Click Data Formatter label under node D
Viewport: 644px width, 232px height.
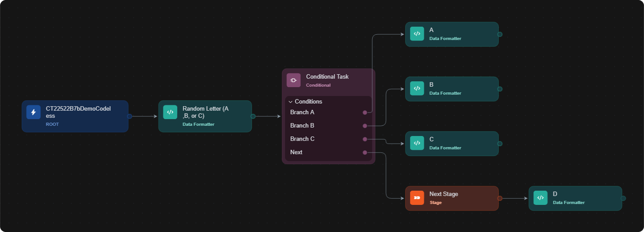[x=569, y=203]
